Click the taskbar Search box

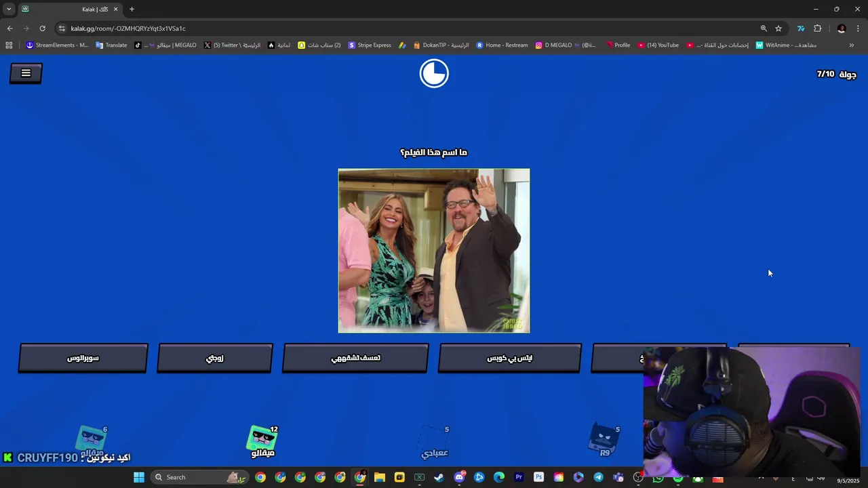tap(199, 477)
